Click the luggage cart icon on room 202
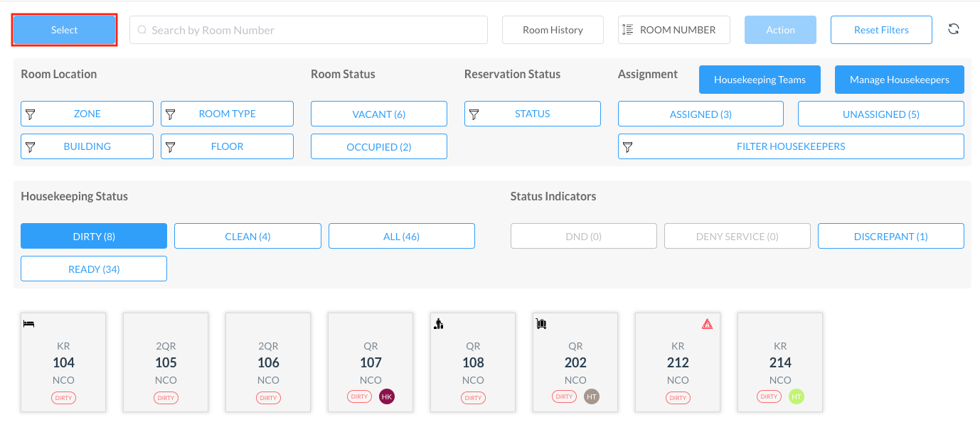Image resolution: width=980 pixels, height=432 pixels. pos(541,324)
